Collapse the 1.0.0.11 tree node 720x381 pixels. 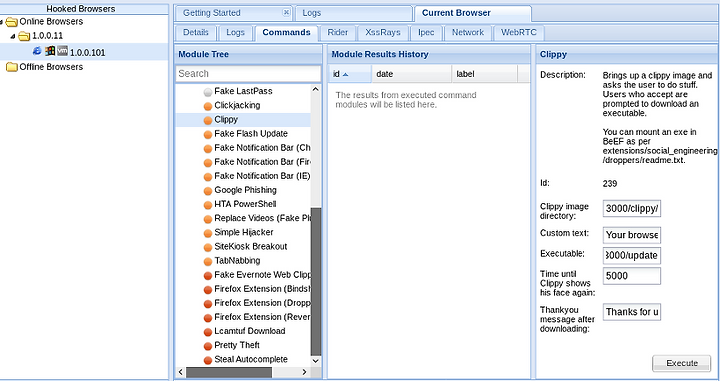coord(13,36)
